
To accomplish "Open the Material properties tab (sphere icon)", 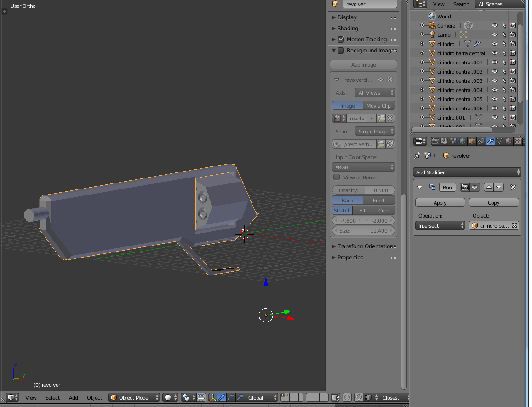I will point(508,141).
